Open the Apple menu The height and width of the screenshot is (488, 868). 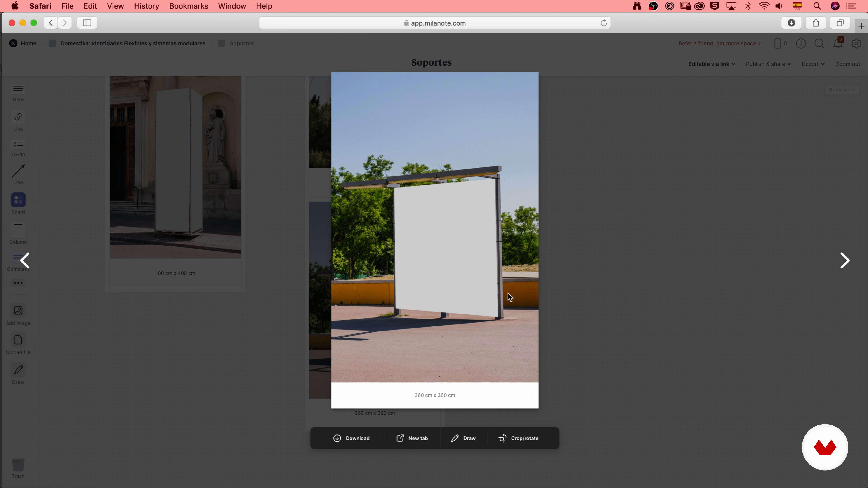coord(15,6)
